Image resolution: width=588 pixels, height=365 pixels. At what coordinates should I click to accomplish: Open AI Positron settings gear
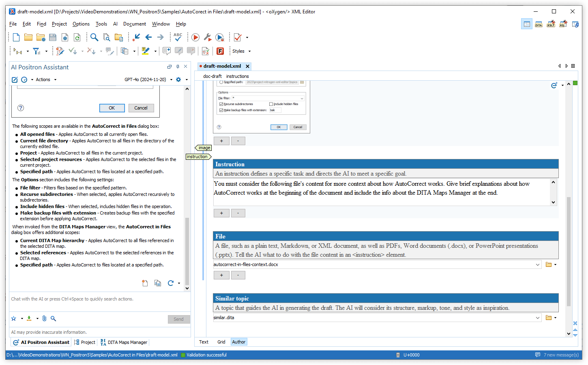pos(178,79)
